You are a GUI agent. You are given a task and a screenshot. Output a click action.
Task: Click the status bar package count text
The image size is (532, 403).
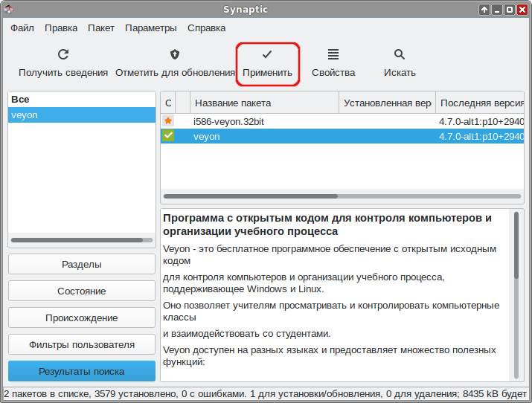pos(266,394)
